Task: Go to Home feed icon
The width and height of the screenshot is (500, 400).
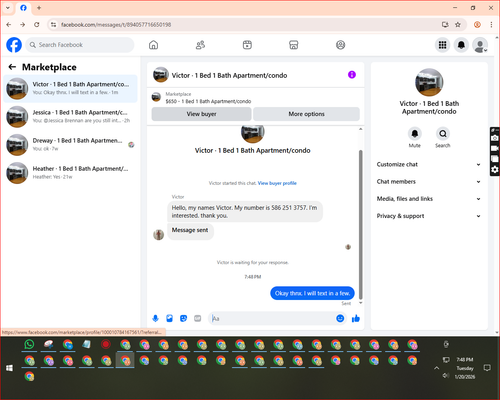Action: coord(153,45)
